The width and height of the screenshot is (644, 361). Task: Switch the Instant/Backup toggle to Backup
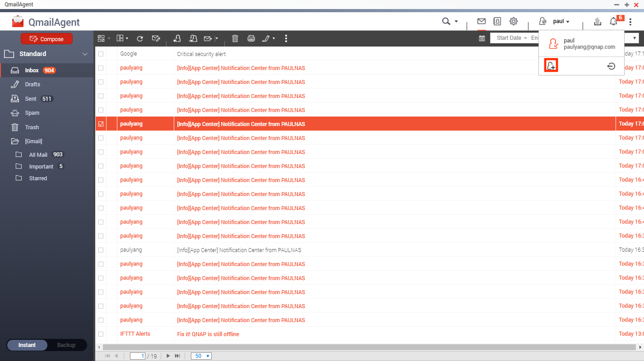pyautogui.click(x=66, y=345)
